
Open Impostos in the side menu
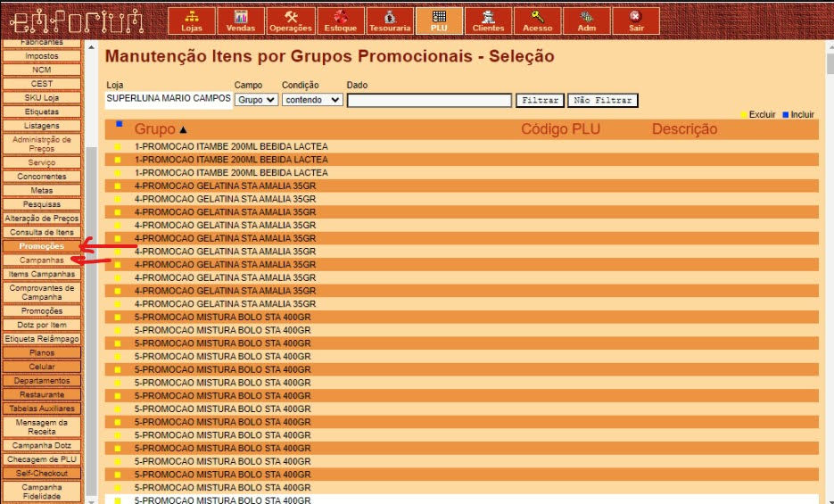(42, 56)
